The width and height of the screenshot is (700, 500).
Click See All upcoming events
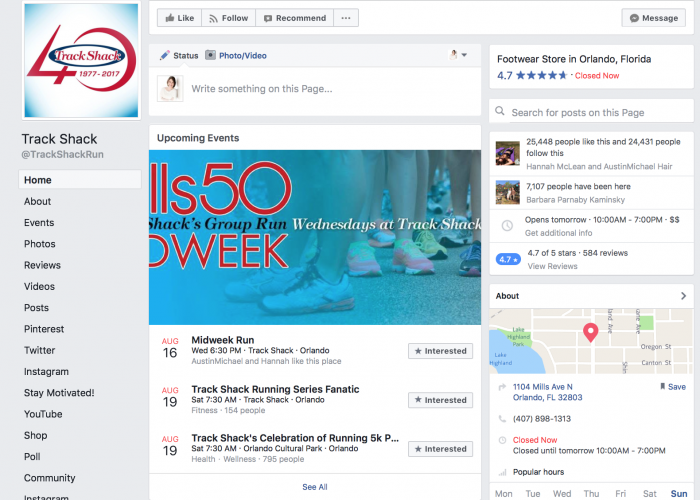click(x=315, y=487)
